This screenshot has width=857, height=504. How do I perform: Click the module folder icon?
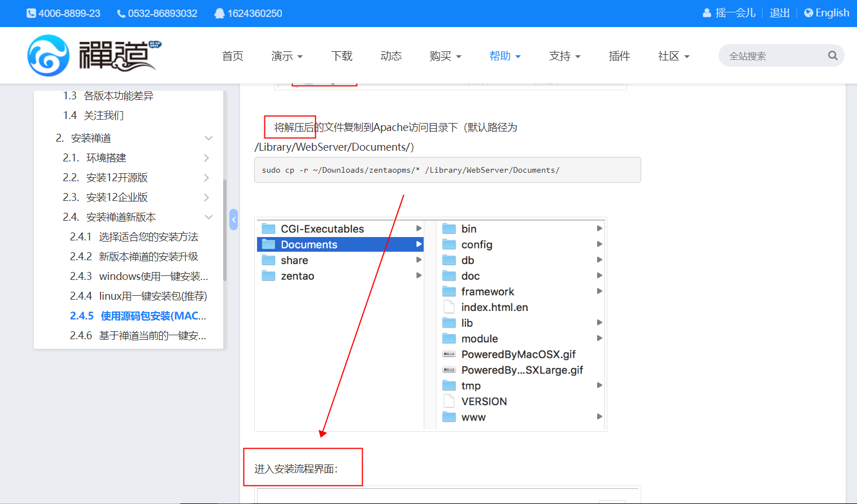(x=449, y=339)
